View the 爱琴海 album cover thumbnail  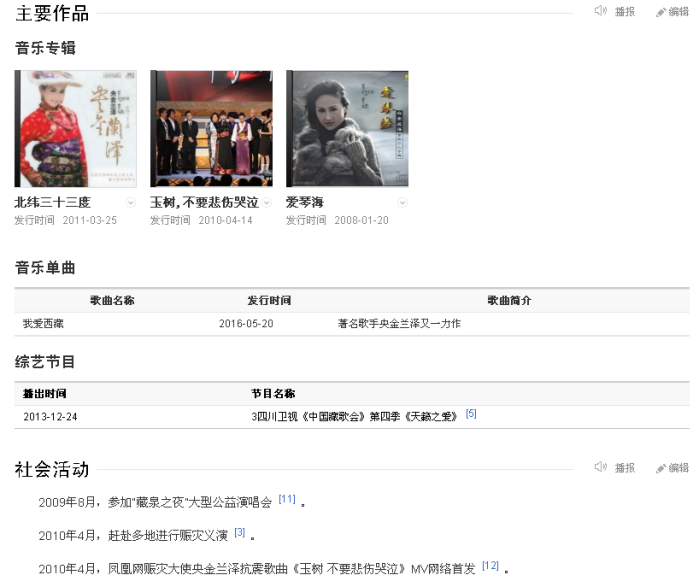[347, 128]
